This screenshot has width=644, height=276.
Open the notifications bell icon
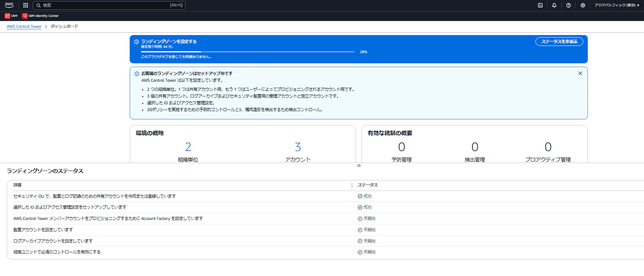click(554, 5)
